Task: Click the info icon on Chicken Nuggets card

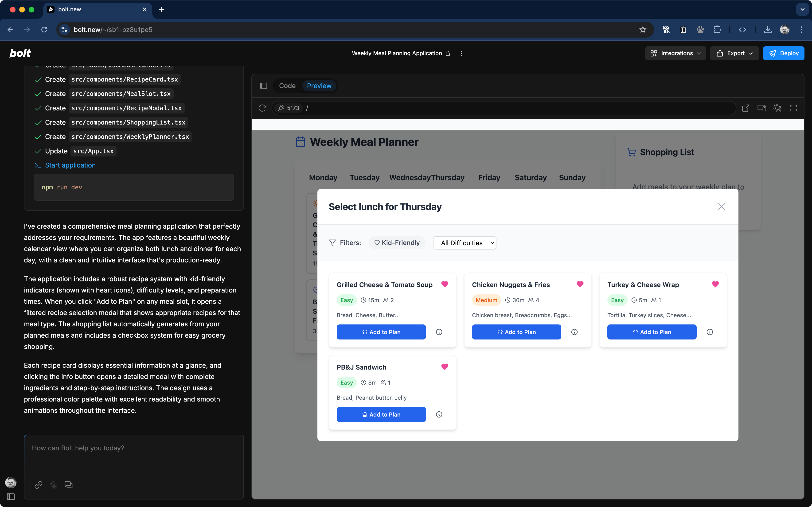Action: [x=574, y=332]
